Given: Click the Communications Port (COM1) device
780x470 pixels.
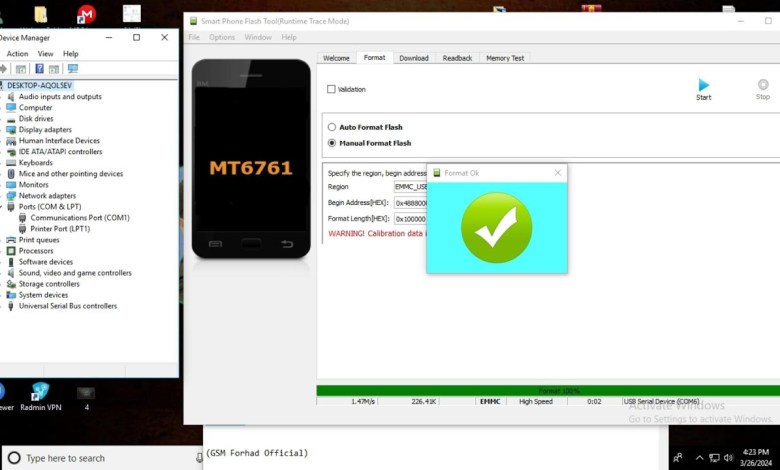Looking at the screenshot, I should pos(79,217).
